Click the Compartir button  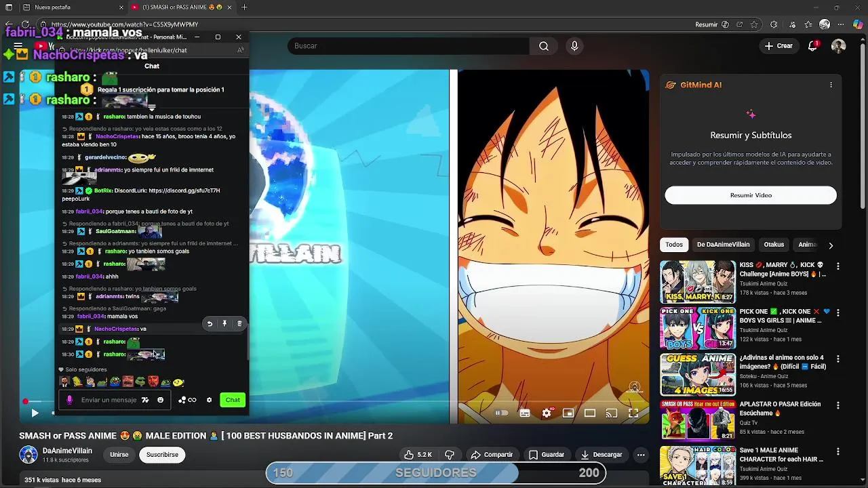pos(492,455)
